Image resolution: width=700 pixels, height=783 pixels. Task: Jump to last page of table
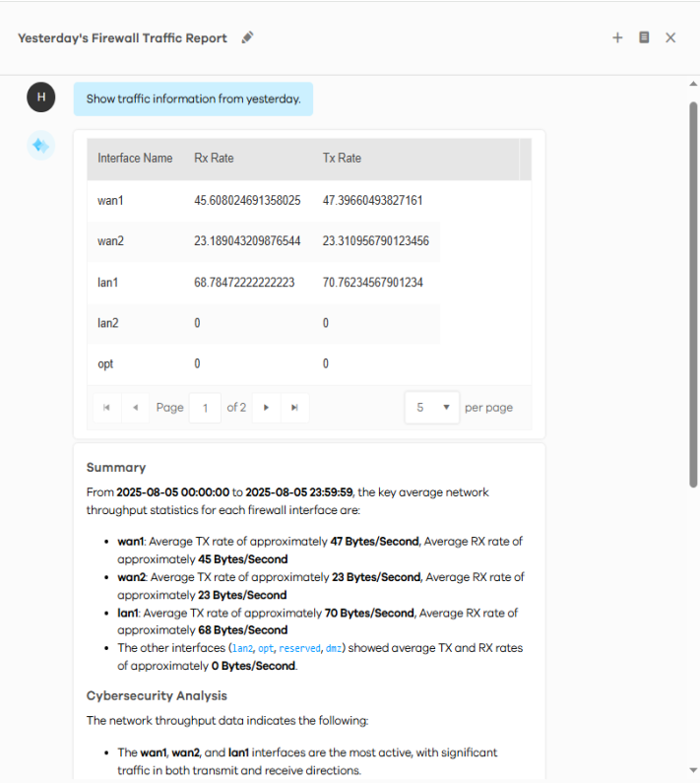tap(294, 408)
